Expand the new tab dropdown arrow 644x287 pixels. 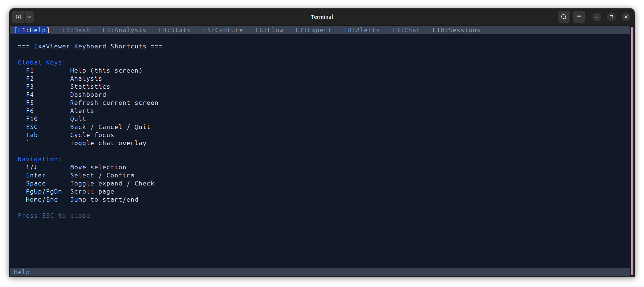point(29,17)
